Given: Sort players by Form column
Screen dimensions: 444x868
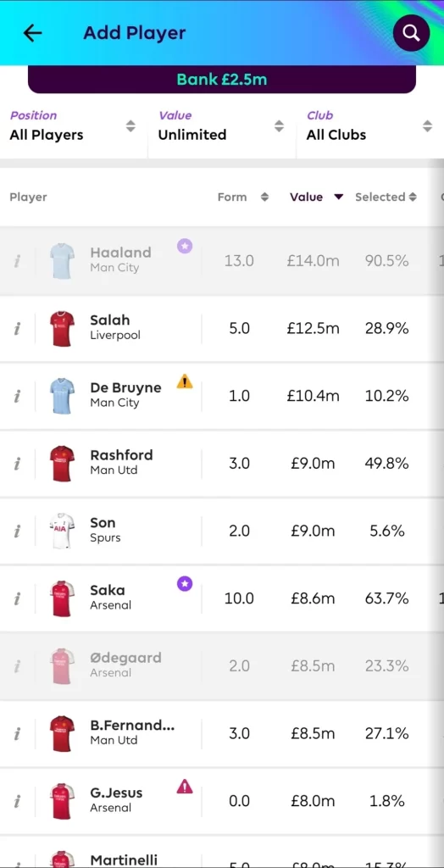Looking at the screenshot, I should tap(243, 197).
